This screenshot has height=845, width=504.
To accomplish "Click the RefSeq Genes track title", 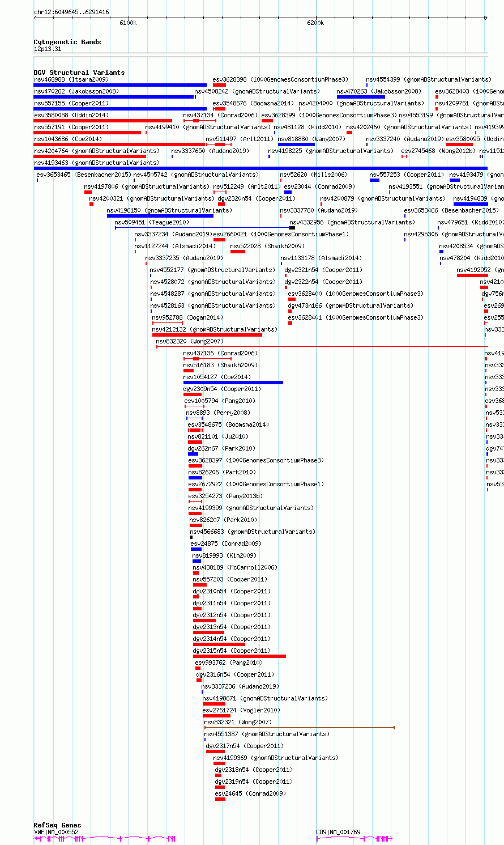I will coord(57,825).
